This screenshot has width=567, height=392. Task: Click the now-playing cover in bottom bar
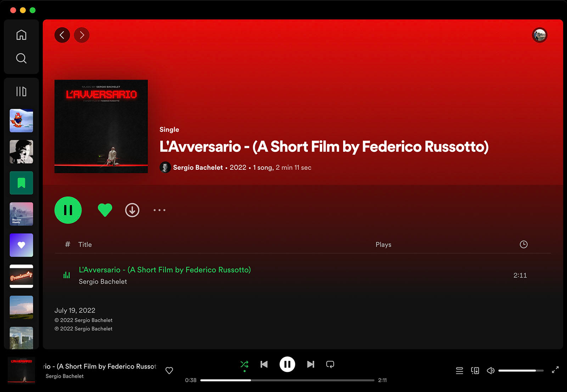tap(21, 370)
